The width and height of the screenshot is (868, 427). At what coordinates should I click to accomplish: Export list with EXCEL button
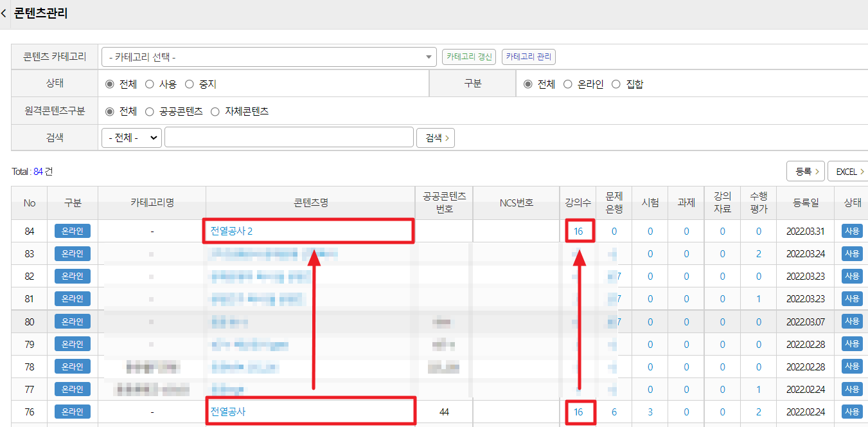[x=848, y=172]
